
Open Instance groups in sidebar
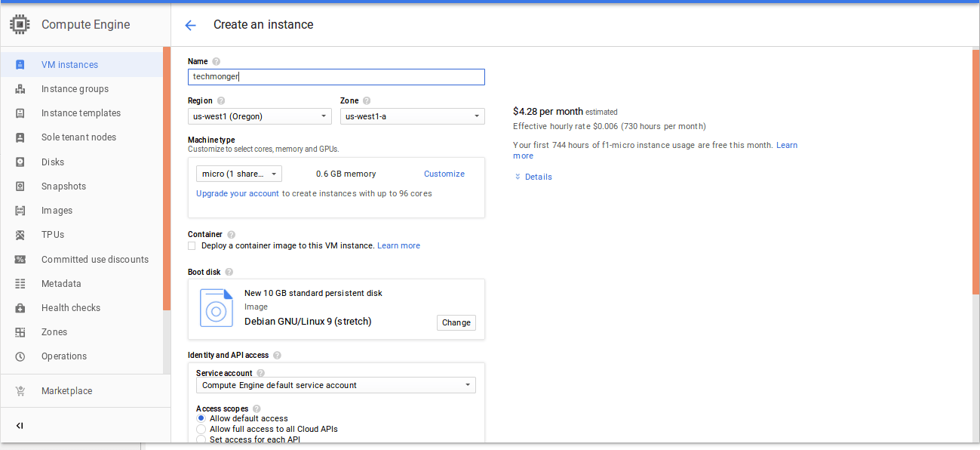click(75, 89)
